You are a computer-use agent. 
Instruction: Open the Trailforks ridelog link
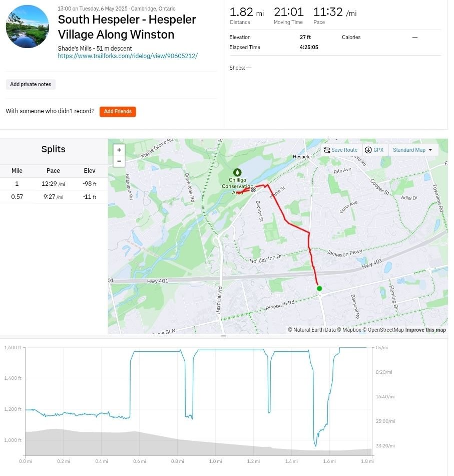[128, 56]
